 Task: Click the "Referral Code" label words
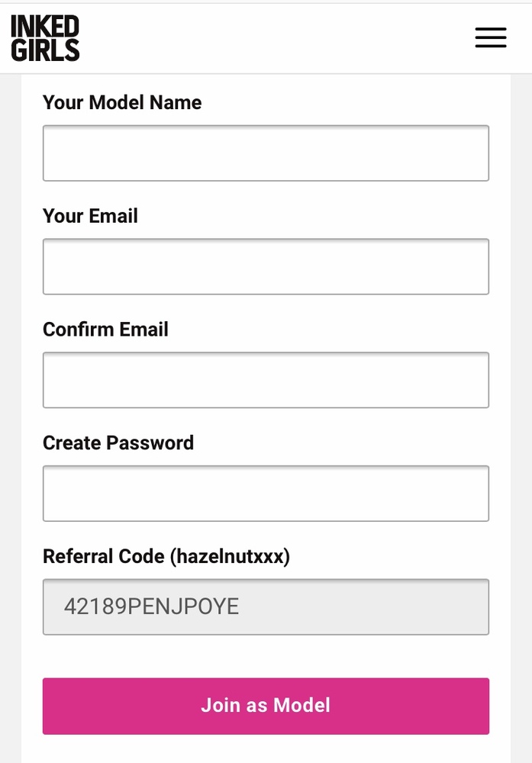[103, 556]
